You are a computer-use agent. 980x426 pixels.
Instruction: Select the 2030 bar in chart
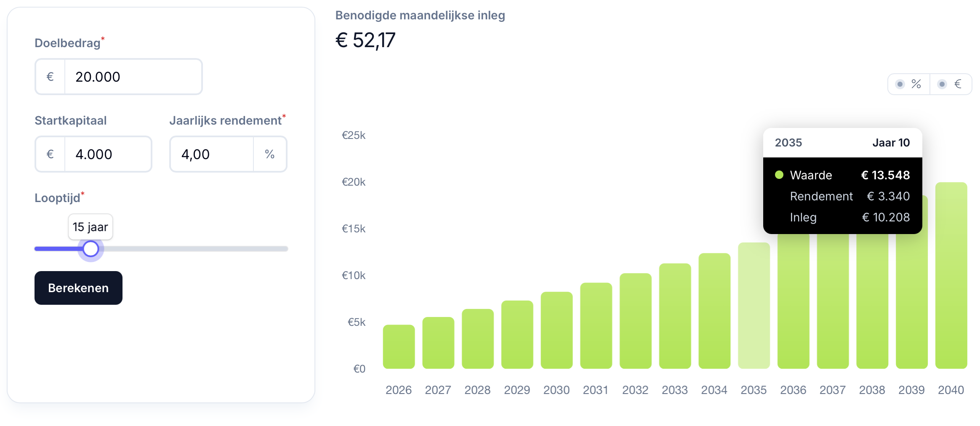pos(557,330)
